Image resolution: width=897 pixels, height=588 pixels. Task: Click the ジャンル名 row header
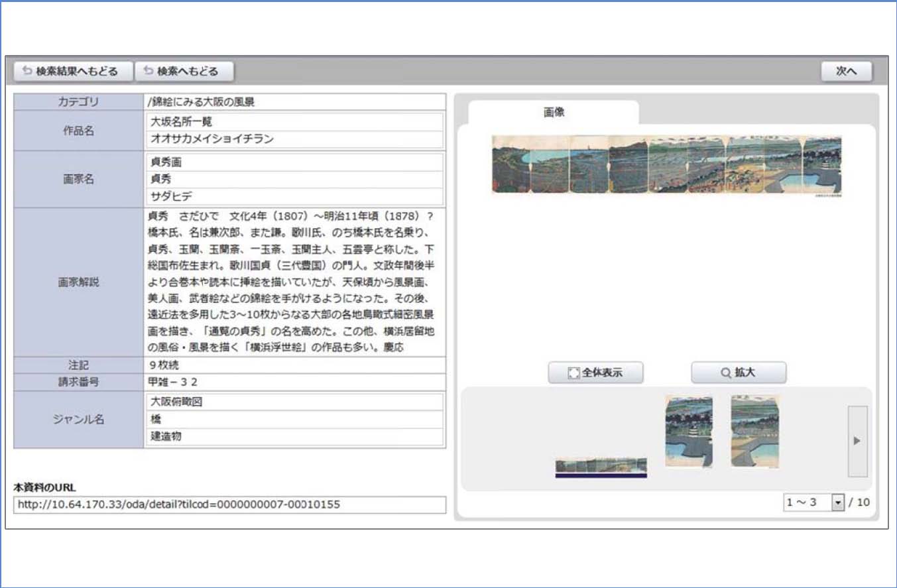(x=79, y=420)
